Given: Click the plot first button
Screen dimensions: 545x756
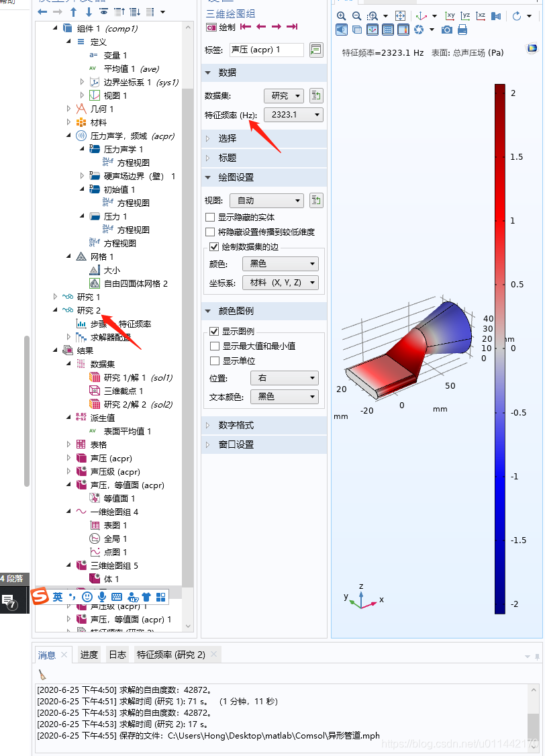Looking at the screenshot, I should [x=246, y=26].
